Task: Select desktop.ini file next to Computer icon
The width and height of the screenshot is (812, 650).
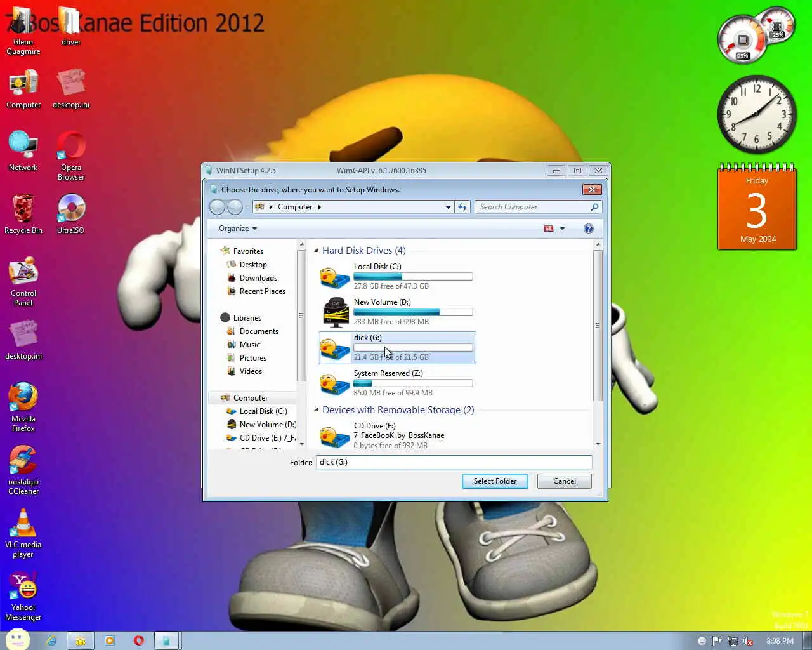Action: [x=71, y=90]
